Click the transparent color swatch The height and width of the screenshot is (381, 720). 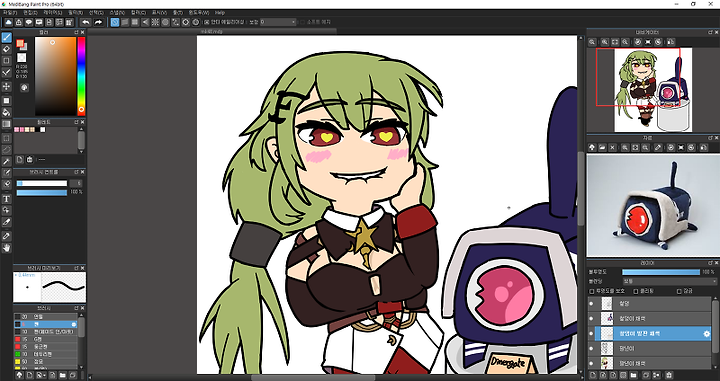coord(22,58)
